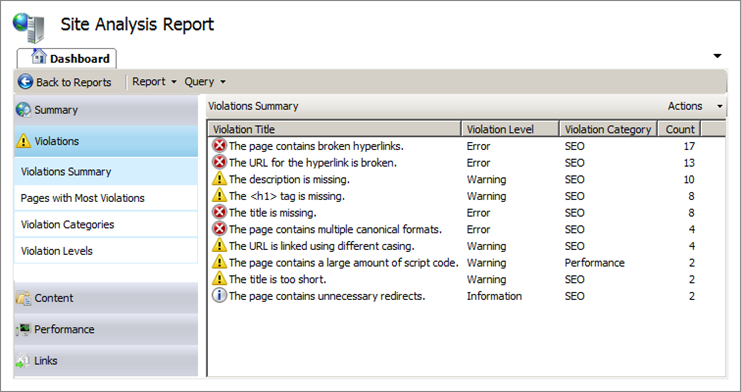
Task: Click the 'Violations Summary' panel heading
Action: pos(253,106)
